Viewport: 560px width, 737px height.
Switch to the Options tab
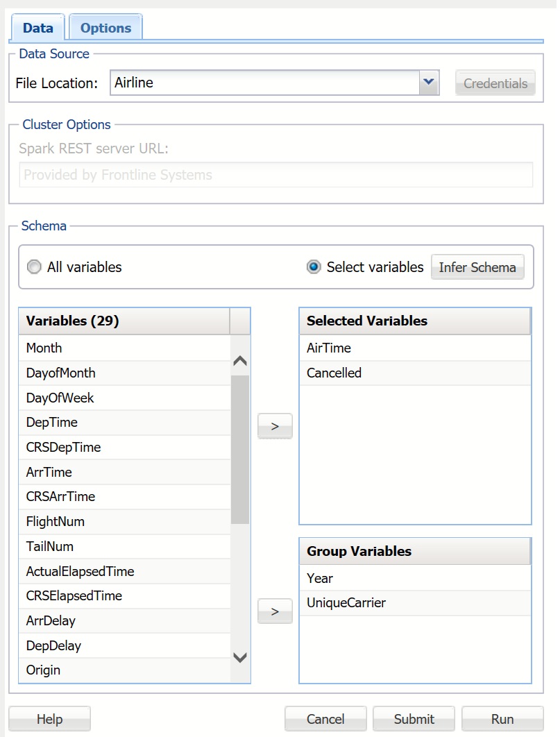click(105, 27)
